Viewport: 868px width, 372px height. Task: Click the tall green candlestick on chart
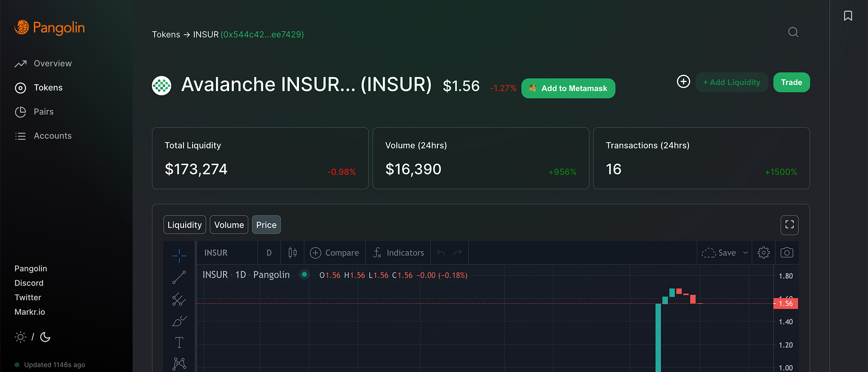click(x=658, y=338)
